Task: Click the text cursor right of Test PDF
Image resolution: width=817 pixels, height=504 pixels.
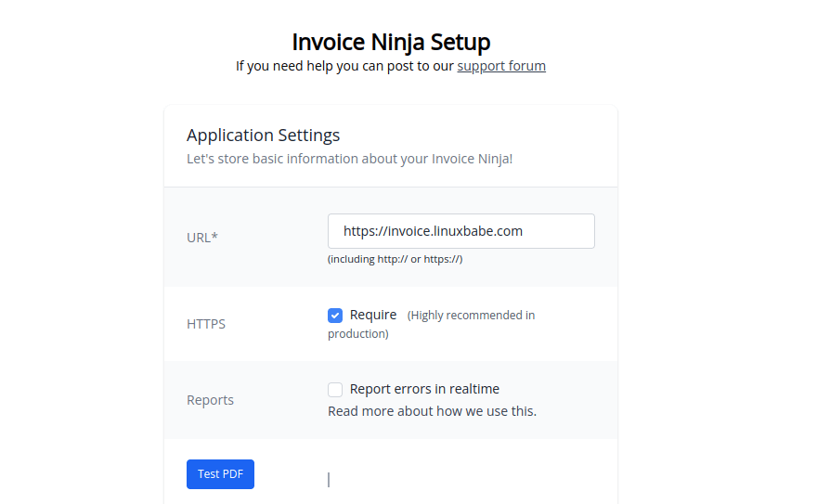Action: 329,479
